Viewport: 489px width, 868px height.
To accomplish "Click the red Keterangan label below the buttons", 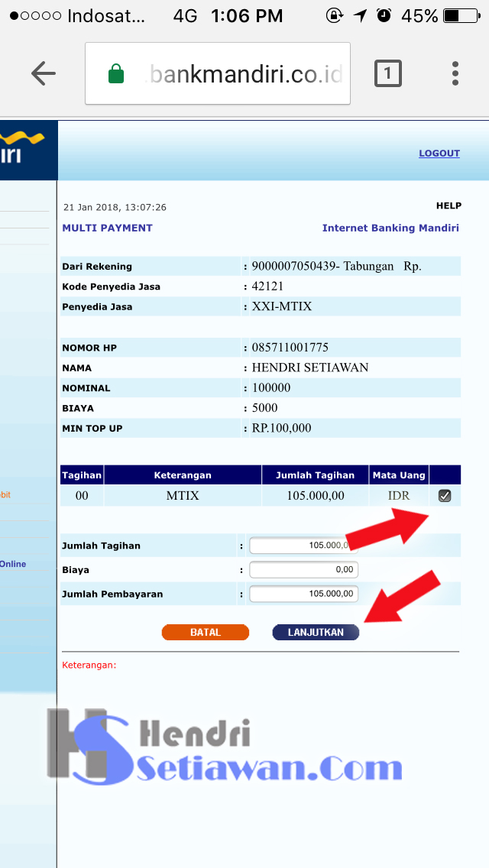I will (89, 665).
